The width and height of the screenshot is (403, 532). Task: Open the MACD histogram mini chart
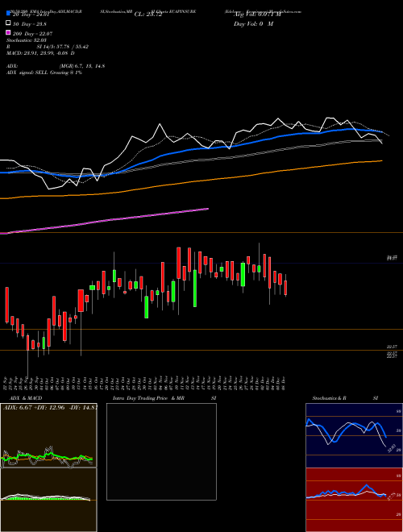click(48, 500)
